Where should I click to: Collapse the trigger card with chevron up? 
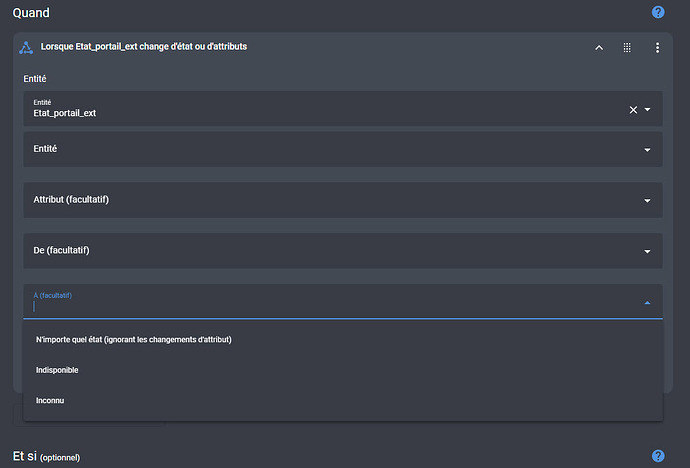pos(599,48)
